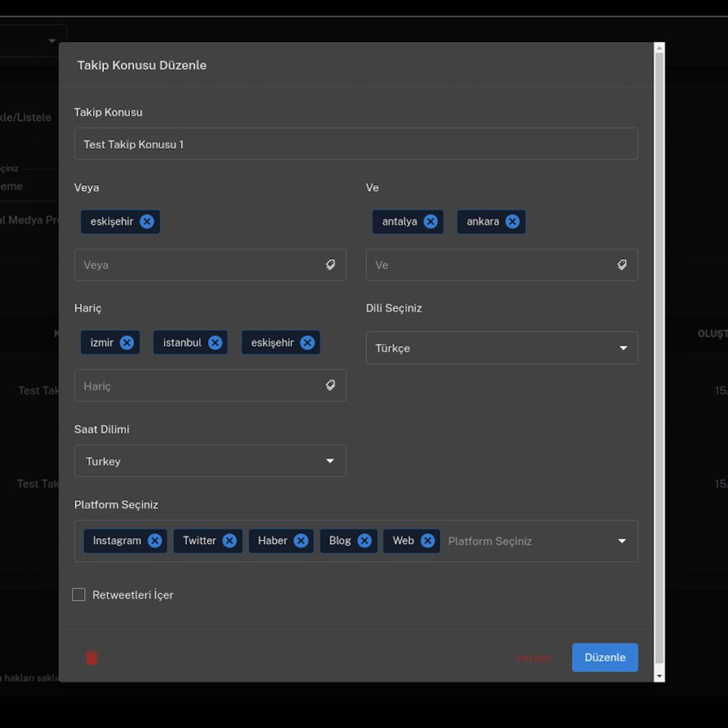
Task: Remove the Haber platform chip
Action: [x=301, y=541]
